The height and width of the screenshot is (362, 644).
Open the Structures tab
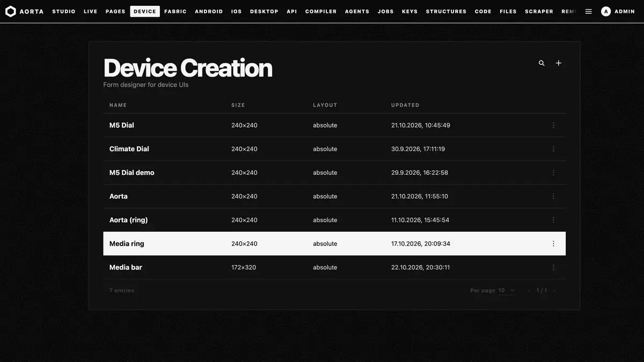tap(446, 11)
